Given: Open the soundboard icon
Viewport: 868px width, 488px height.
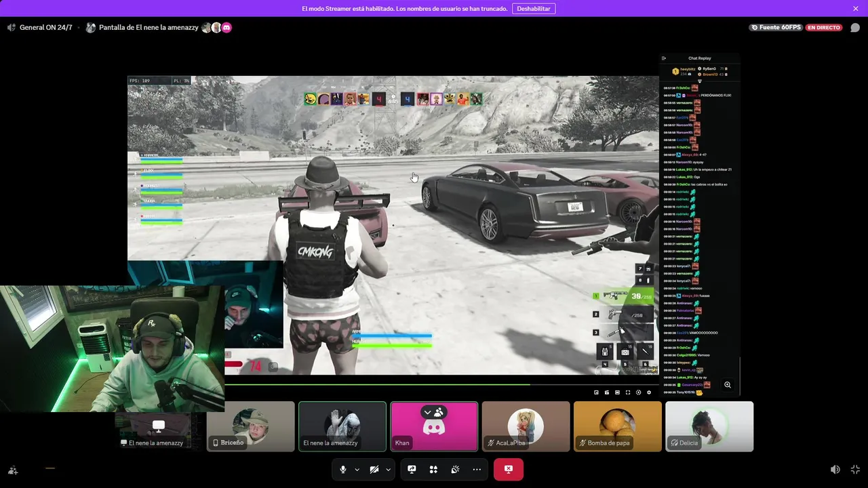Looking at the screenshot, I should coord(455,469).
